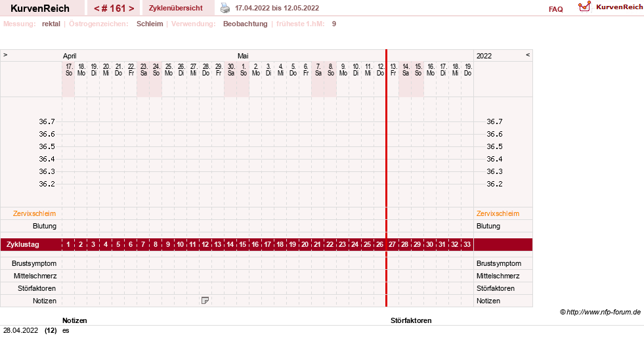The image size is (644, 346).
Task: Click the Zyklustag header label
Action: (22, 244)
